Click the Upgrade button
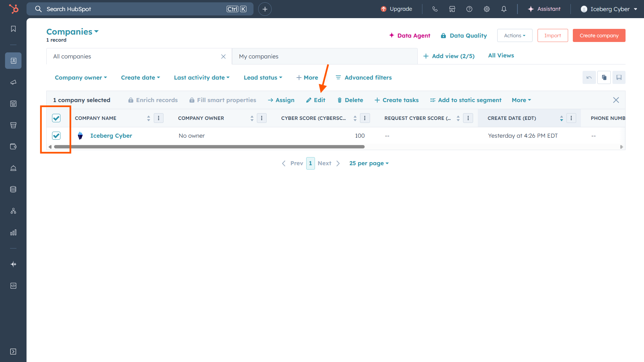This screenshot has width=644, height=362. (397, 9)
